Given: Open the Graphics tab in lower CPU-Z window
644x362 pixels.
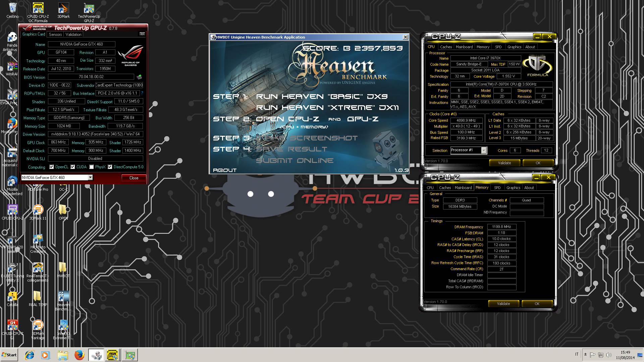Looking at the screenshot, I should tap(513, 188).
